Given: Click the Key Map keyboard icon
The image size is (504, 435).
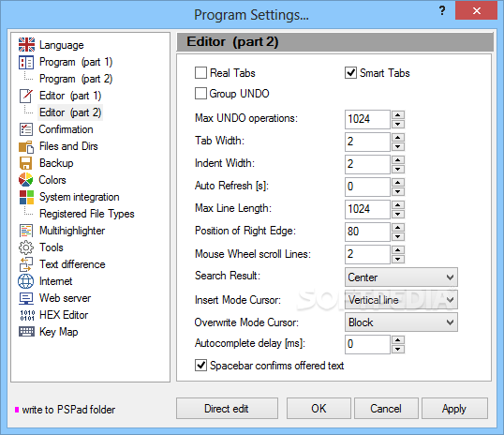Looking at the screenshot, I should 26,331.
